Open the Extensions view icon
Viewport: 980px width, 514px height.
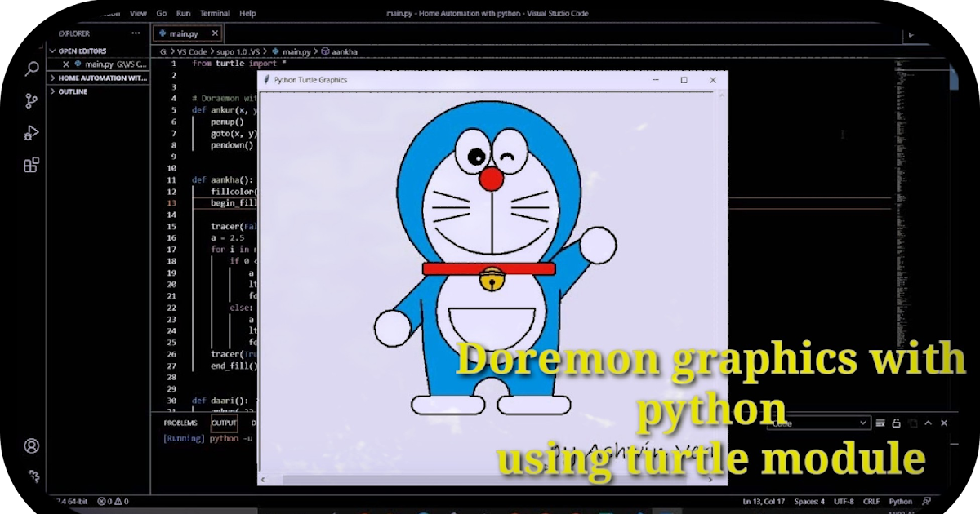coord(31,164)
